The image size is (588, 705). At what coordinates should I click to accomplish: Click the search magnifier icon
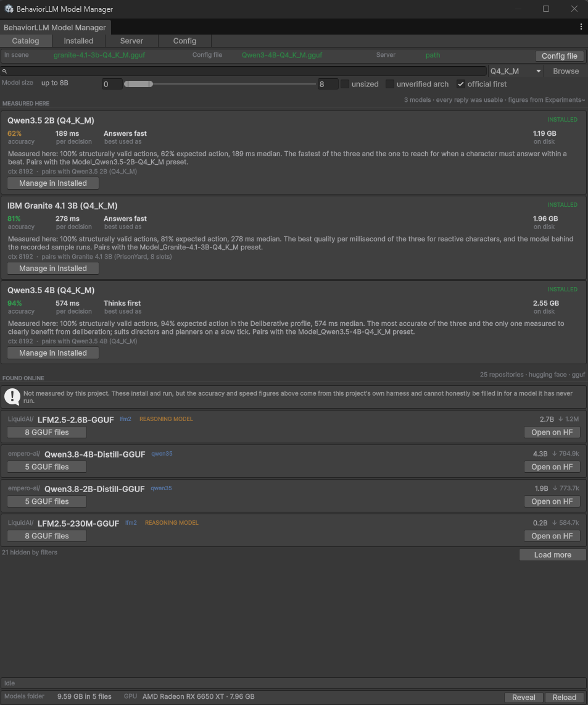pyautogui.click(x=4, y=71)
